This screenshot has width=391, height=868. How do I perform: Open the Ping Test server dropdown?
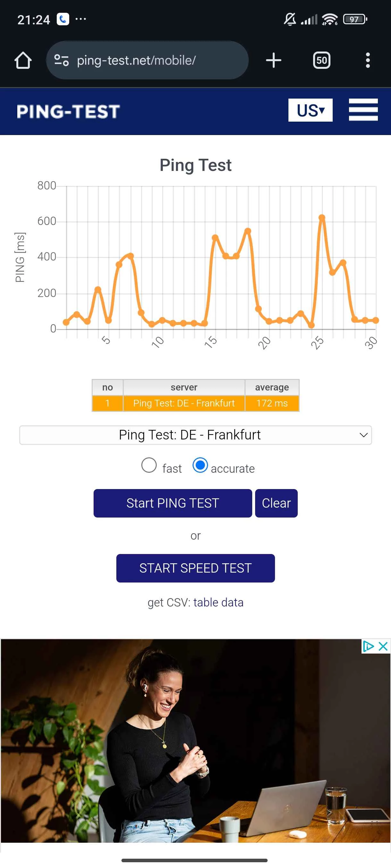point(195,435)
